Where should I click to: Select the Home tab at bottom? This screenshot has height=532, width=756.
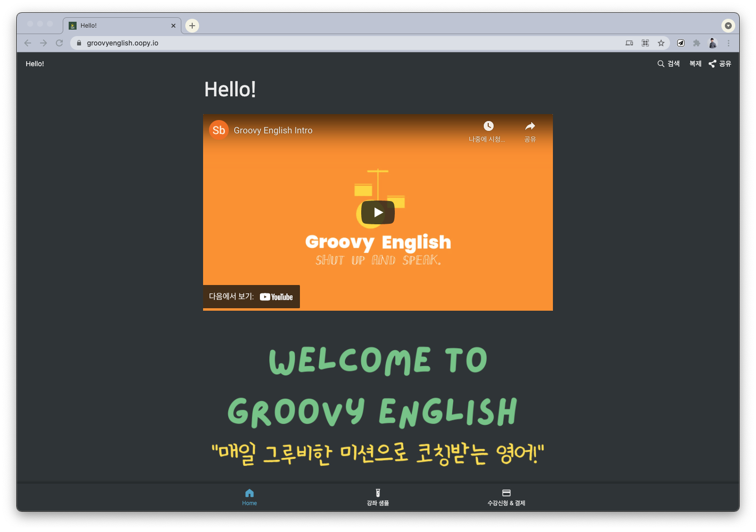pos(250,497)
